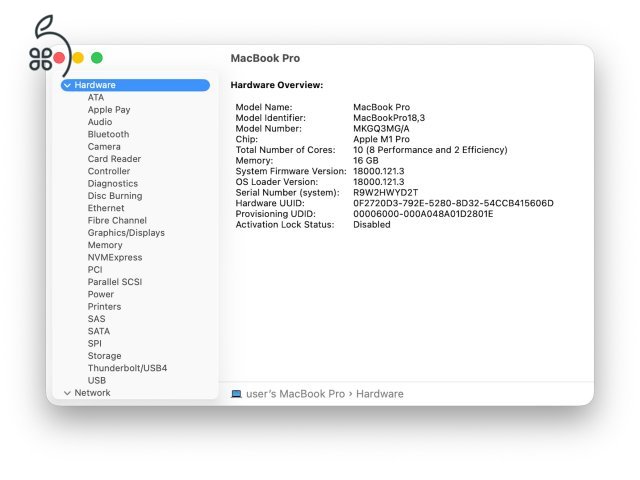Viewport: 640px width, 480px height.
Task: Select SATA in the sidebar
Action: point(98,331)
